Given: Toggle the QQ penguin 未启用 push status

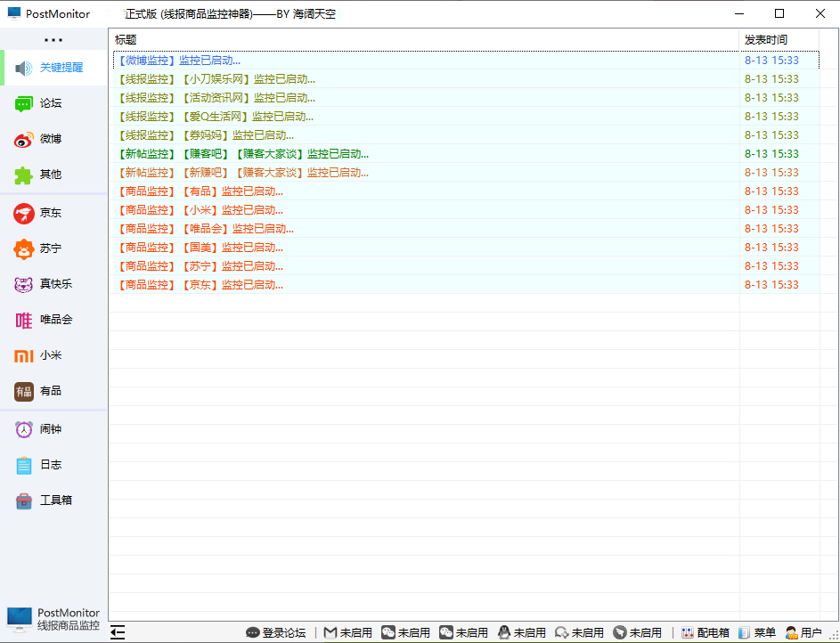Looking at the screenshot, I should tap(521, 632).
